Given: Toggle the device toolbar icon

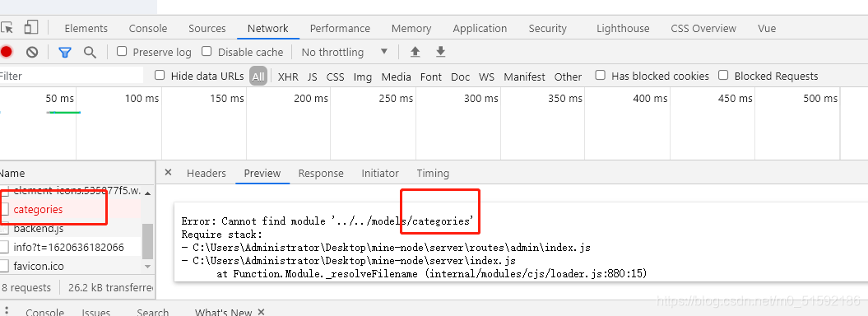Looking at the screenshot, I should pos(31,28).
